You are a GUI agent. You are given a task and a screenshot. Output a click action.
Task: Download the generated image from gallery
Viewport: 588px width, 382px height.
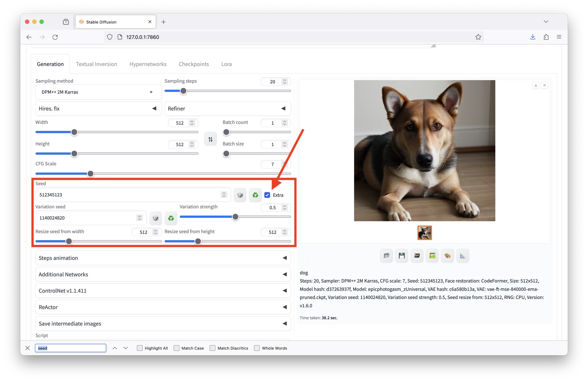click(x=536, y=85)
